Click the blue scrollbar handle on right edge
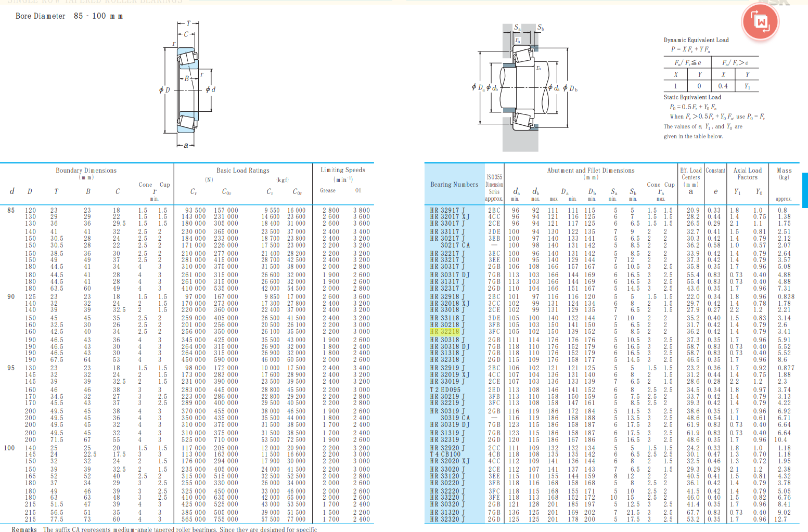This screenshot has width=808, height=532. click(x=805, y=190)
